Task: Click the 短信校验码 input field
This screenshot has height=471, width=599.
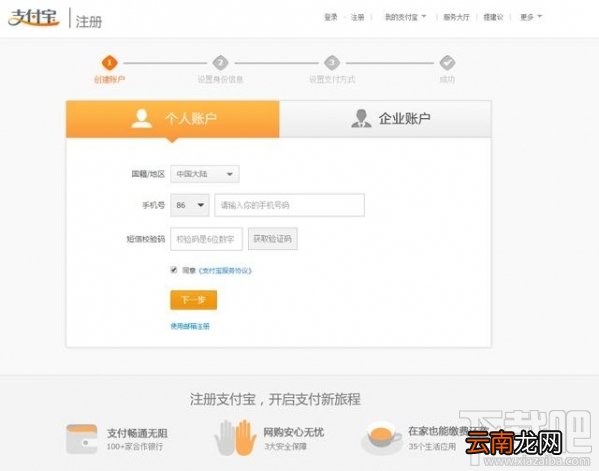Action: pyautogui.click(x=206, y=239)
